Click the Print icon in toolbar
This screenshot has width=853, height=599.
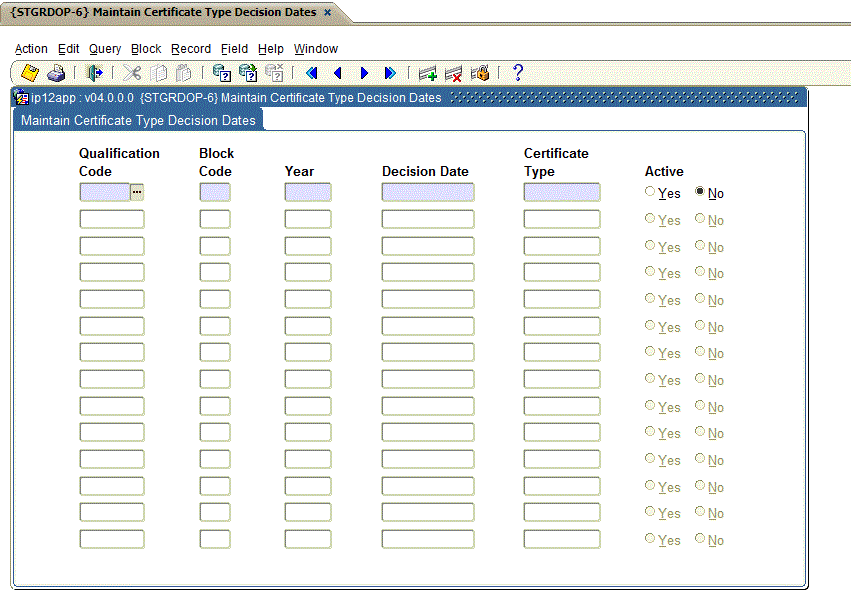point(56,73)
